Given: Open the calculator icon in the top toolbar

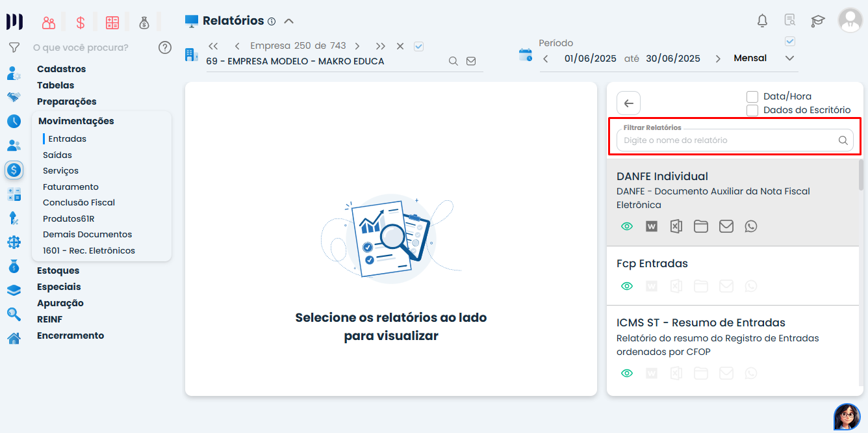Looking at the screenshot, I should (x=112, y=21).
